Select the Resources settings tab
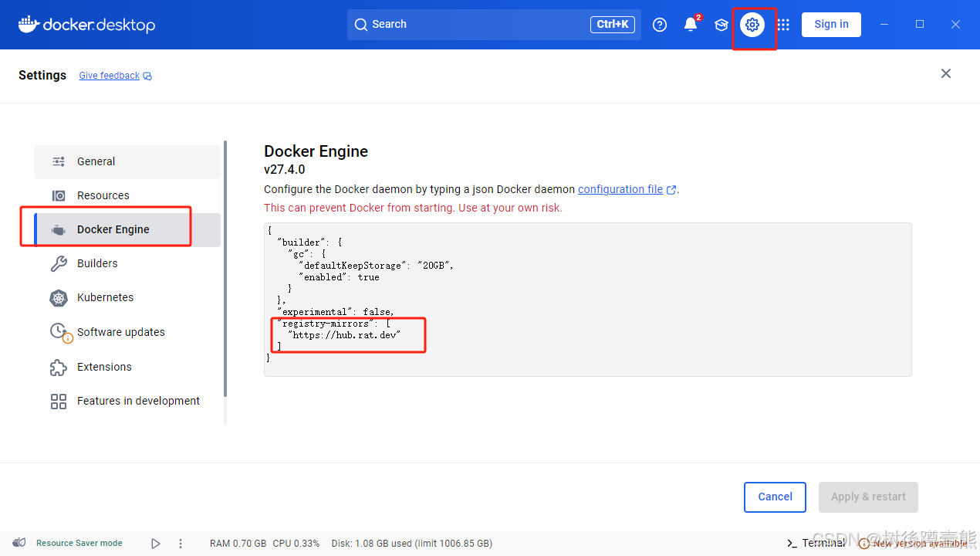Viewport: 980px width, 556px height. [127, 195]
